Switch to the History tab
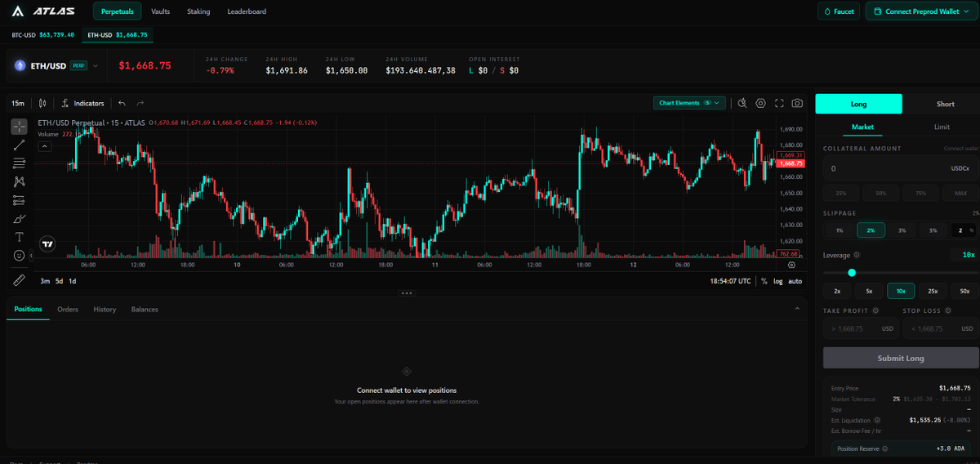The width and height of the screenshot is (980, 464). click(x=105, y=310)
